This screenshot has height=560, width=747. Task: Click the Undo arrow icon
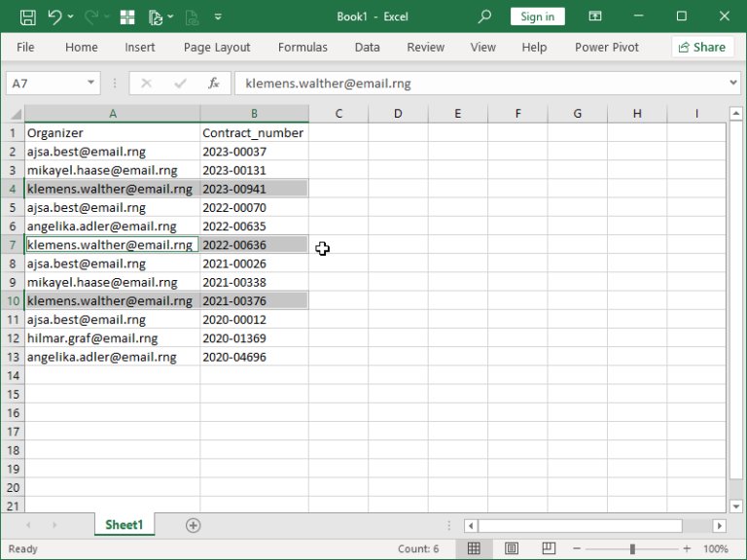(x=54, y=17)
